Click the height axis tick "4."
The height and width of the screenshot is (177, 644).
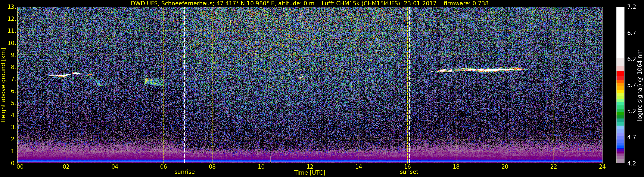13,115
